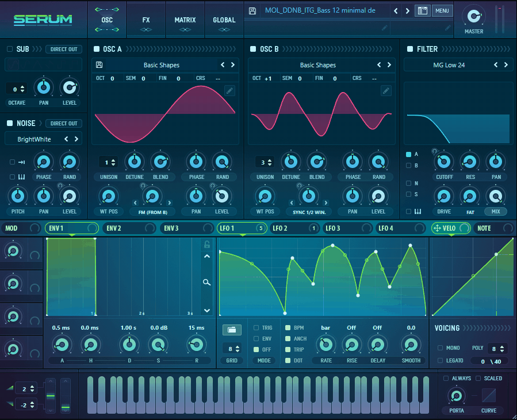
Task: Adjust the MASTER volume knob
Action: pos(474,16)
